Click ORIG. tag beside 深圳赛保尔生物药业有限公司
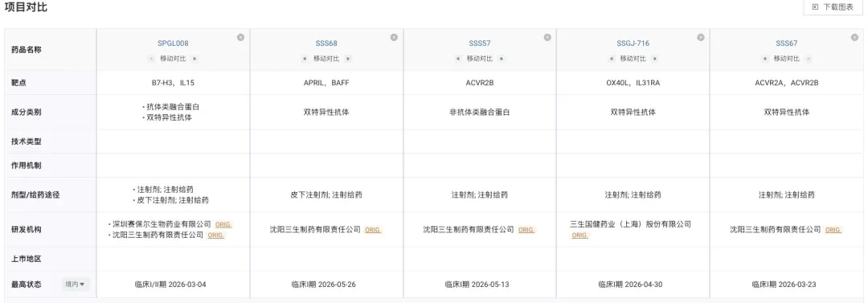868x303 pixels. [223, 224]
